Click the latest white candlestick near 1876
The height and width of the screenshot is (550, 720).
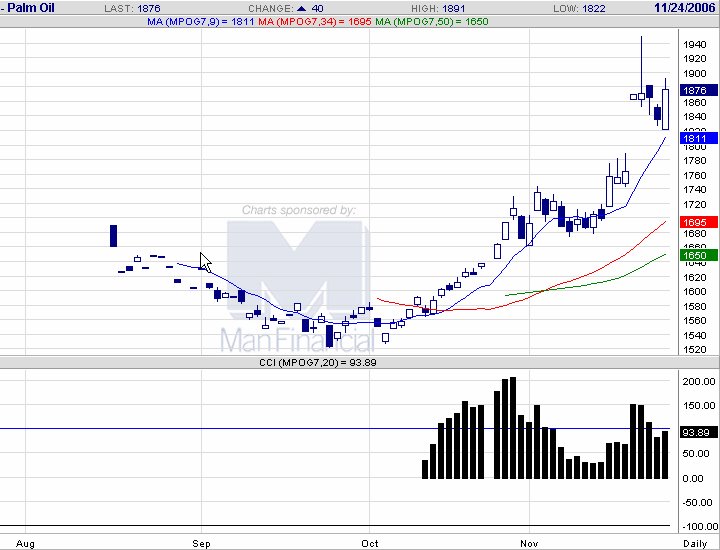pyautogui.click(x=665, y=109)
